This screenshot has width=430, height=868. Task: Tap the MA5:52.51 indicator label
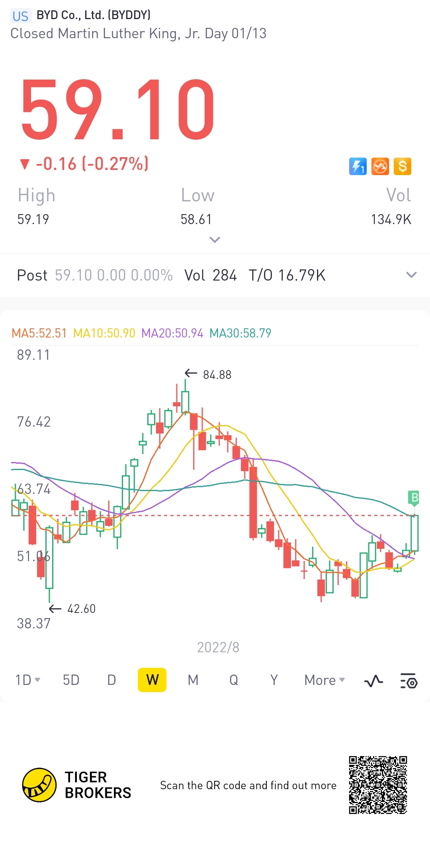click(39, 333)
